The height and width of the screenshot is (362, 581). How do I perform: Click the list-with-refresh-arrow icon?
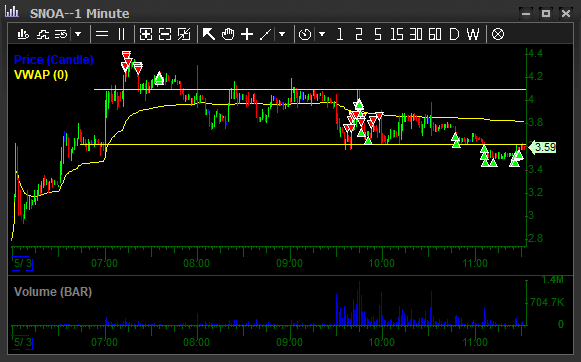coord(61,34)
